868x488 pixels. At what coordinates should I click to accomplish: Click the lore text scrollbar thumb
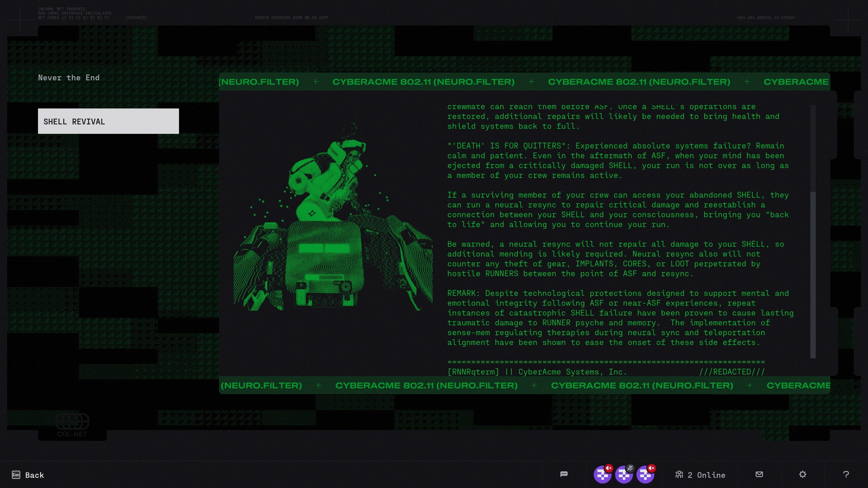(x=813, y=274)
